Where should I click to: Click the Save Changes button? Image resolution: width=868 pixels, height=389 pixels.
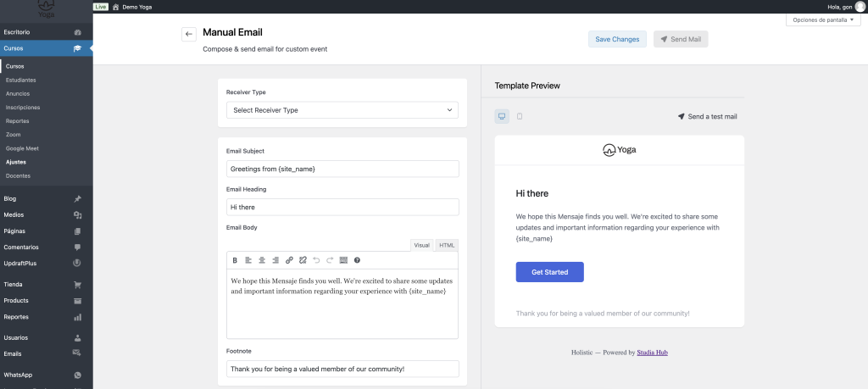(x=617, y=39)
